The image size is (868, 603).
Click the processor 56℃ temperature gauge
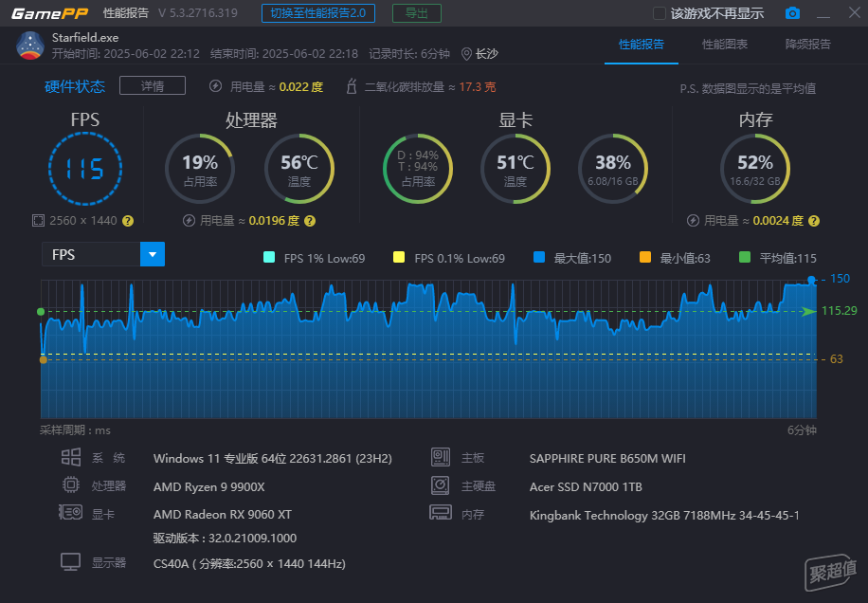tap(298, 169)
